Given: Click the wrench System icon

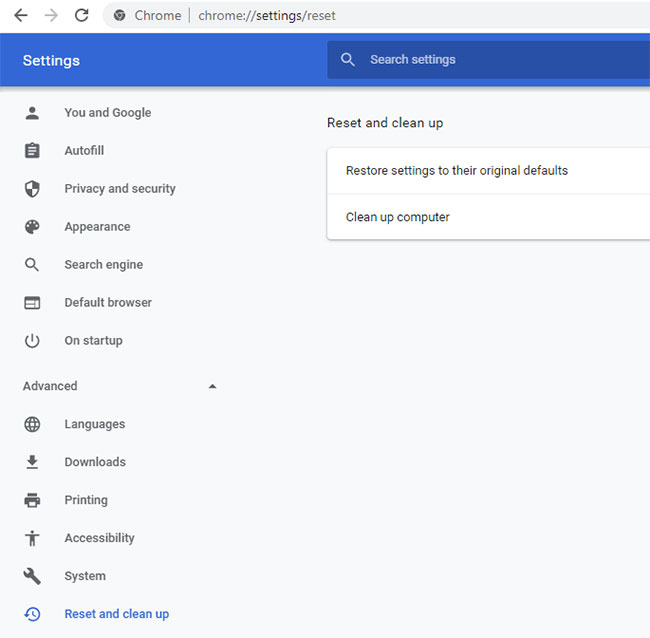Looking at the screenshot, I should point(32,576).
